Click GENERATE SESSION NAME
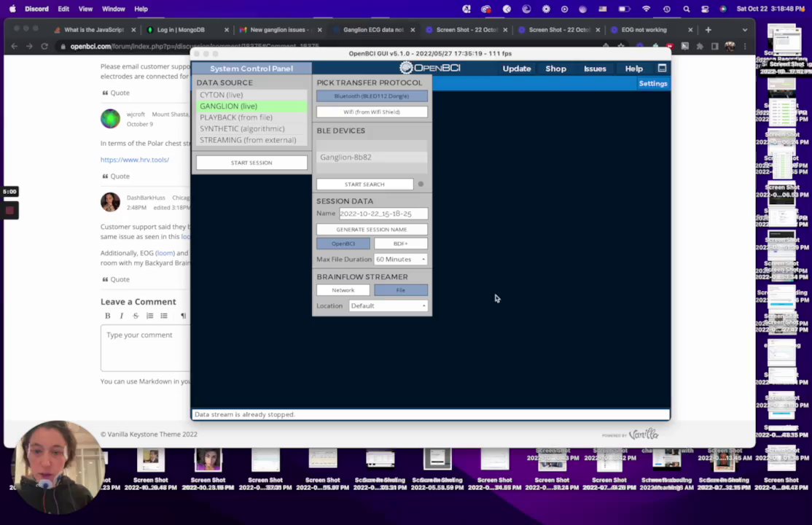This screenshot has height=525, width=812. [372, 229]
